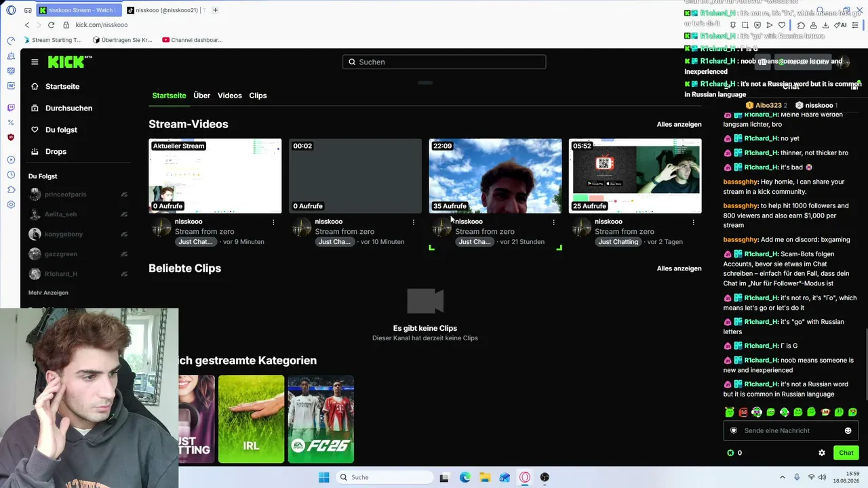This screenshot has height=488, width=868.
Task: Open the Player icon in Opera sidebar
Action: (x=11, y=160)
